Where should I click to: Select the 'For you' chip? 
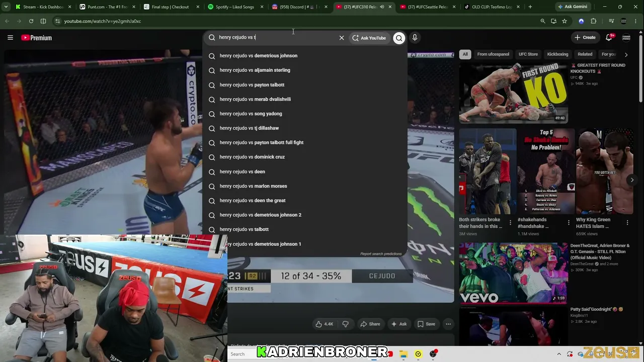608,54
